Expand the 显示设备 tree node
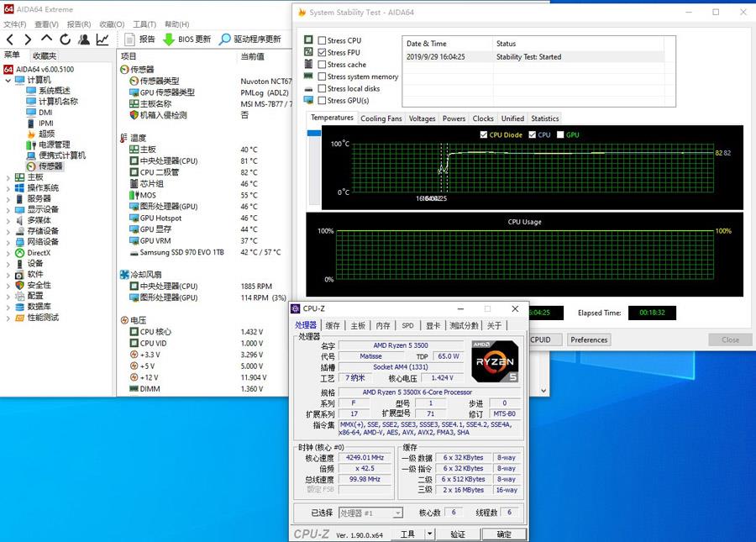 coord(8,210)
